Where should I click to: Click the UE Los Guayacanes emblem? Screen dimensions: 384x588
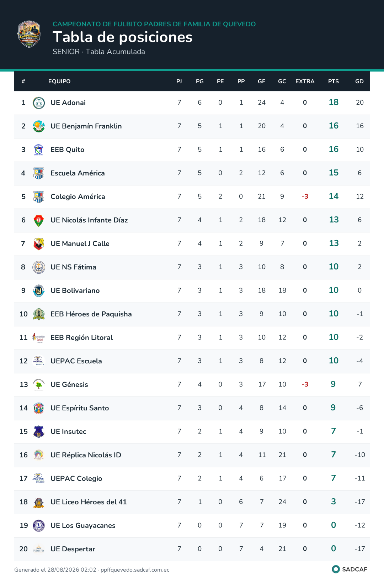39,526
